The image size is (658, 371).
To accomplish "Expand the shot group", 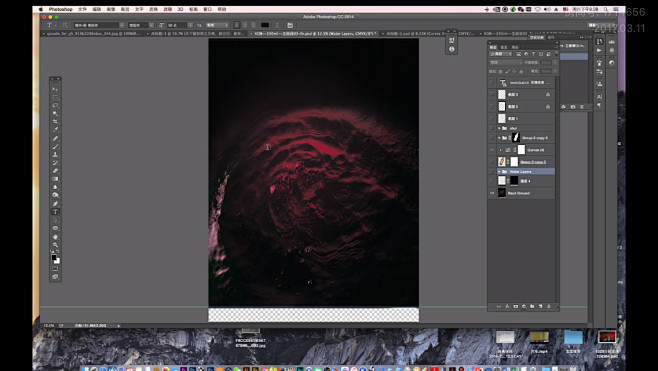I will pos(499,128).
